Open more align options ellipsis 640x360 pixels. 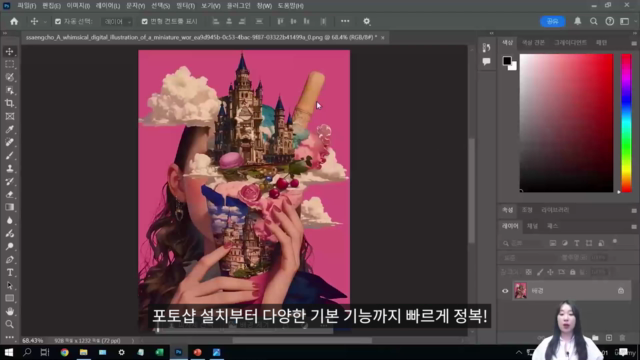(x=345, y=21)
